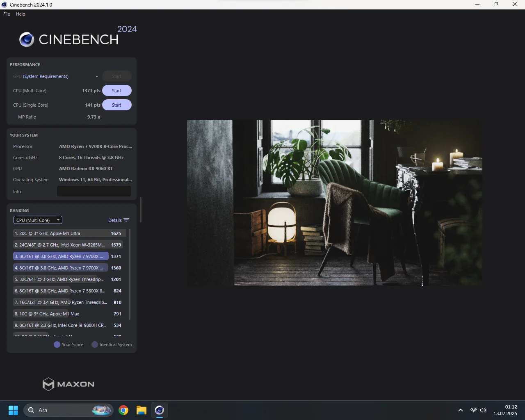Viewport: 525px width, 420px height.
Task: Click the taskbar search box labeled Ara
Action: tap(68, 410)
